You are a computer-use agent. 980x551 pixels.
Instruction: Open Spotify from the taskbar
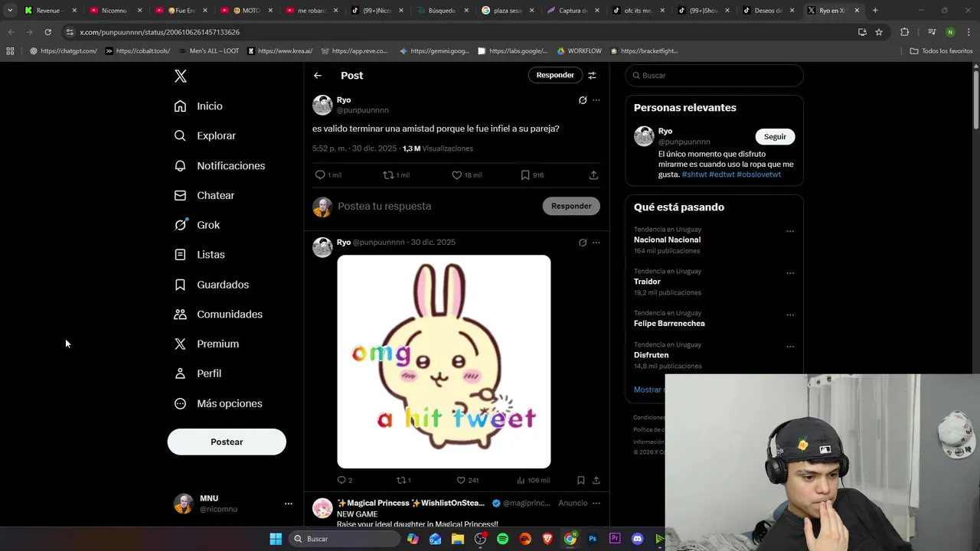click(503, 539)
